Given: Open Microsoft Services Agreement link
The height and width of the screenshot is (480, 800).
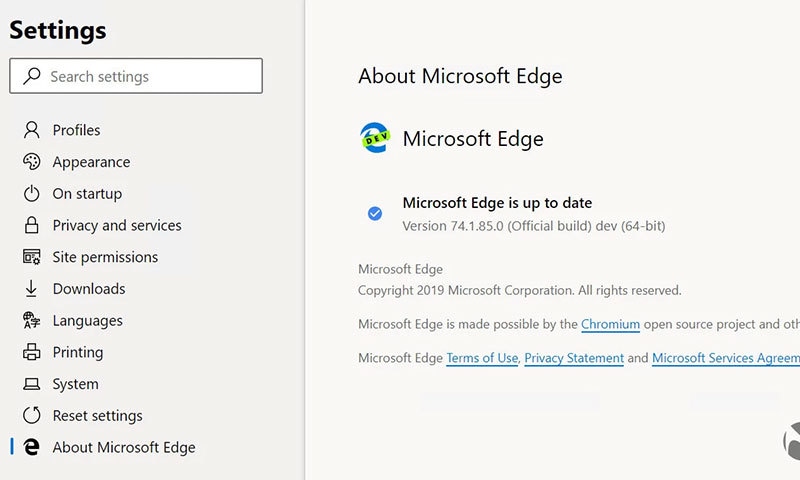Looking at the screenshot, I should 726,358.
